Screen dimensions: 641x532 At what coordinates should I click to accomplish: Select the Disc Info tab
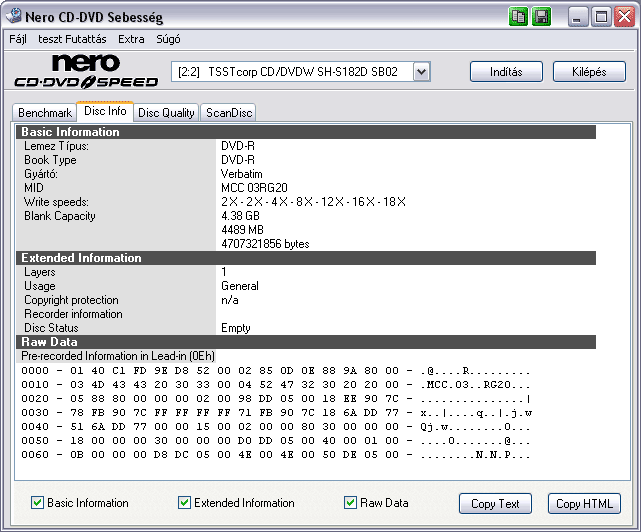[105, 111]
